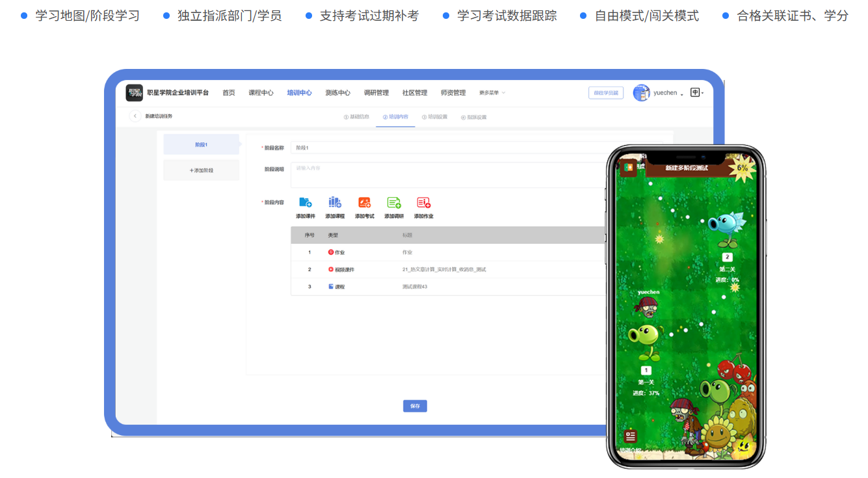This screenshot has width=868, height=478.
Task: Tap 进度: 37% text on phone
Action: pyautogui.click(x=646, y=393)
